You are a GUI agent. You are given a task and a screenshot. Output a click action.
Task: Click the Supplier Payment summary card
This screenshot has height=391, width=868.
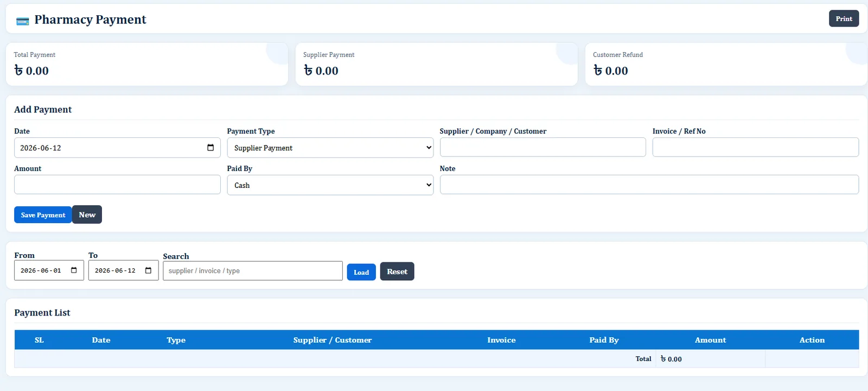[x=436, y=64]
